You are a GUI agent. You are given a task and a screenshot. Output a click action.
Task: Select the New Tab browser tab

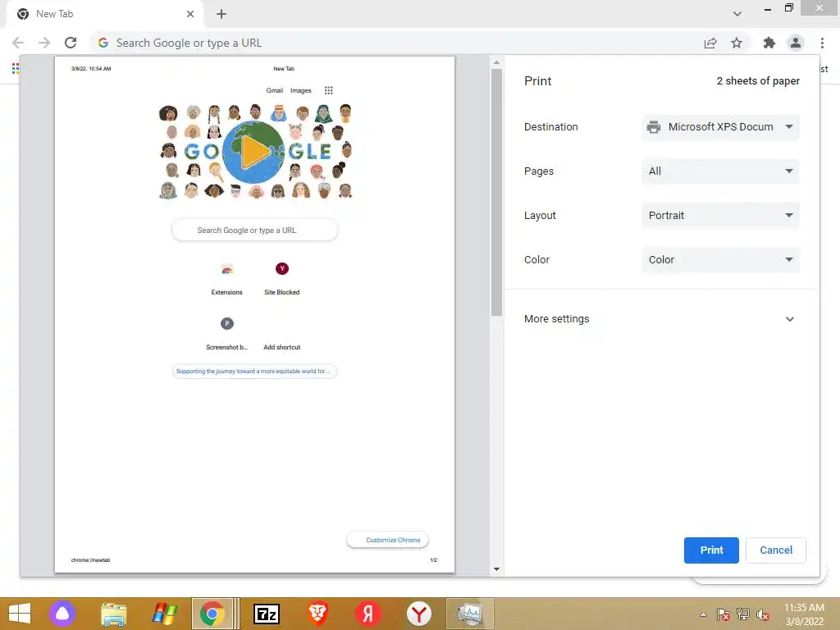tap(104, 14)
